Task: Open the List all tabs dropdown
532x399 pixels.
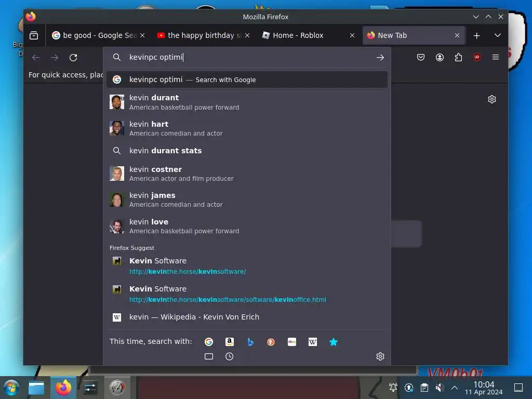Action: [497, 35]
